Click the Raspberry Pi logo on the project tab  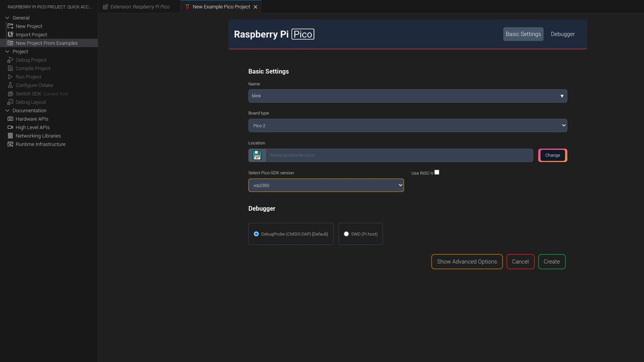(187, 7)
